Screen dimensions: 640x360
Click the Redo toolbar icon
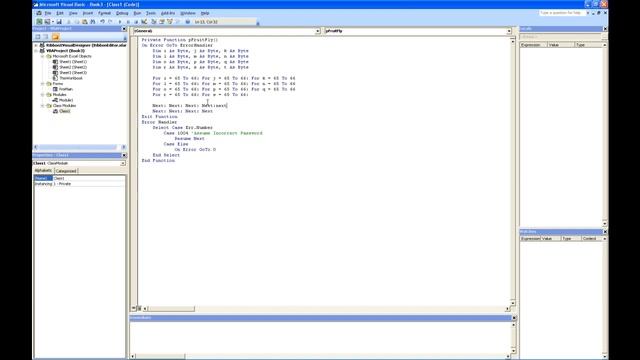click(110, 22)
